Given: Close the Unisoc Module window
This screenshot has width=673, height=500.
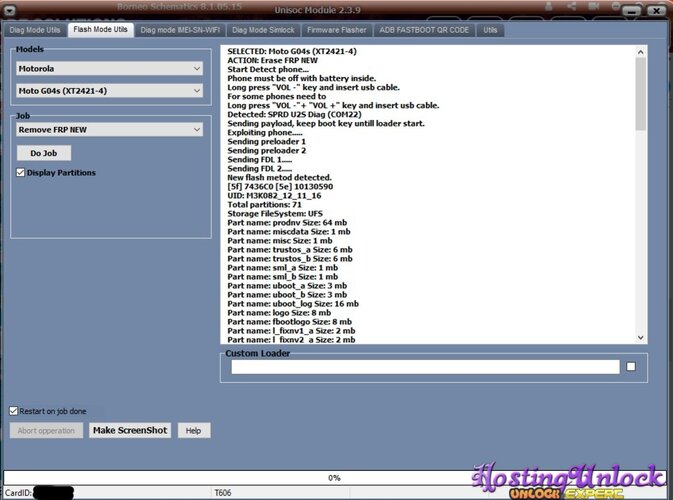Looking at the screenshot, I should click(x=656, y=11).
